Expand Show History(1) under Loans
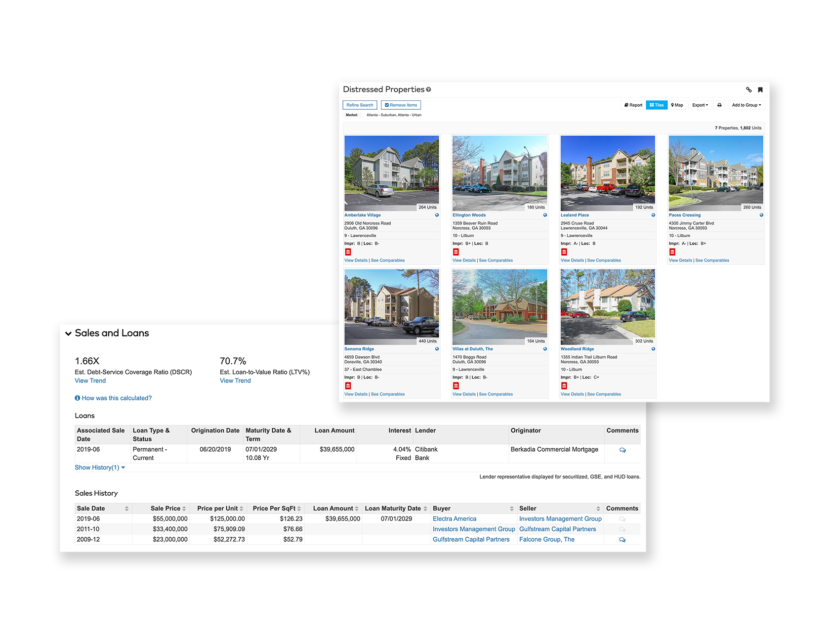 99,468
